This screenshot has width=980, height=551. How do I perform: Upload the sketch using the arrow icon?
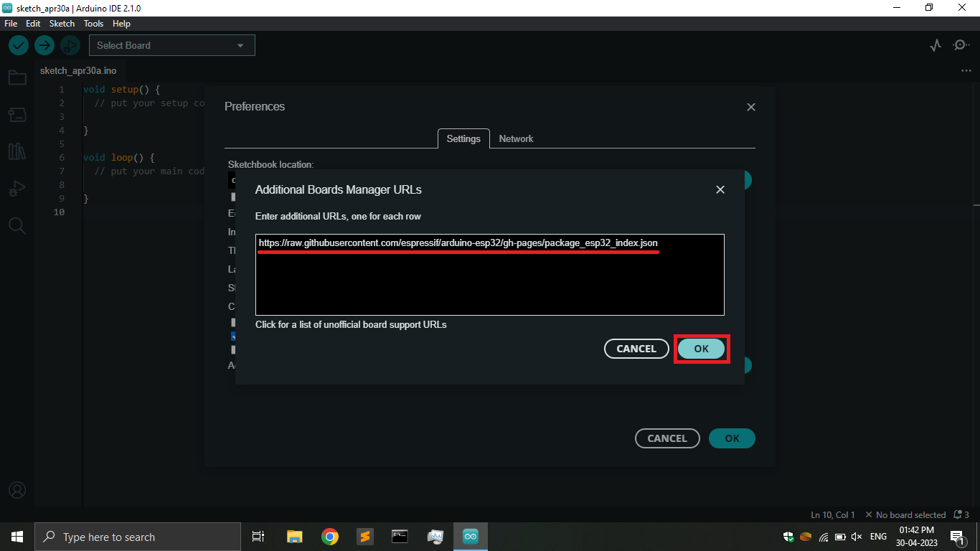44,44
